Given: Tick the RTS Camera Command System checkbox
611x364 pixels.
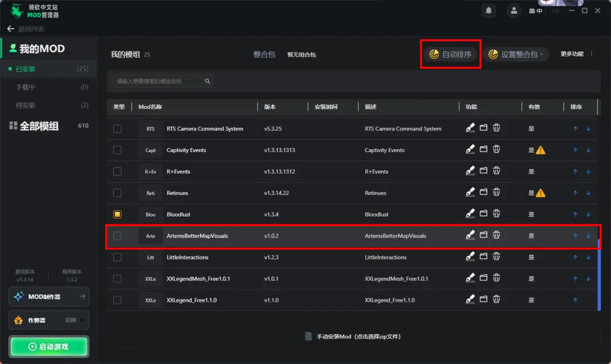Looking at the screenshot, I should pos(117,129).
